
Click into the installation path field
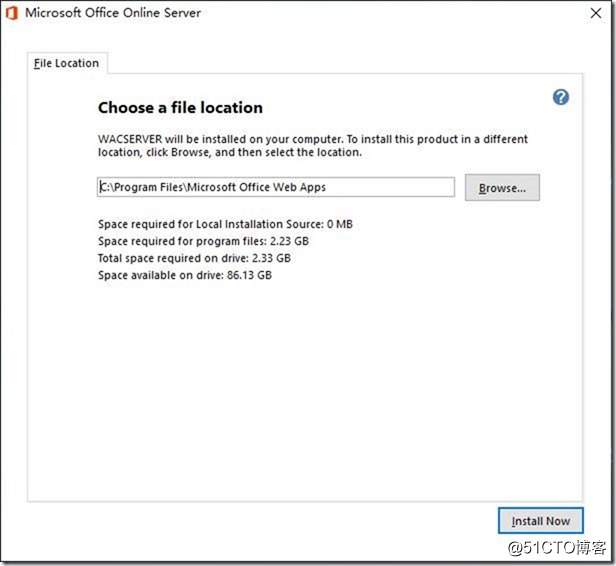pos(276,187)
